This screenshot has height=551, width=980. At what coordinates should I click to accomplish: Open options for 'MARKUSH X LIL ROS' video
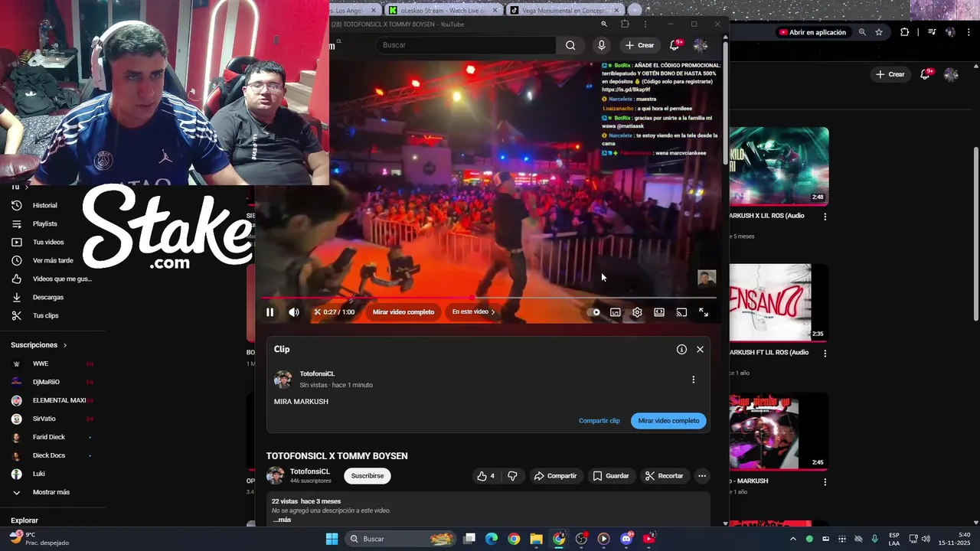click(825, 217)
